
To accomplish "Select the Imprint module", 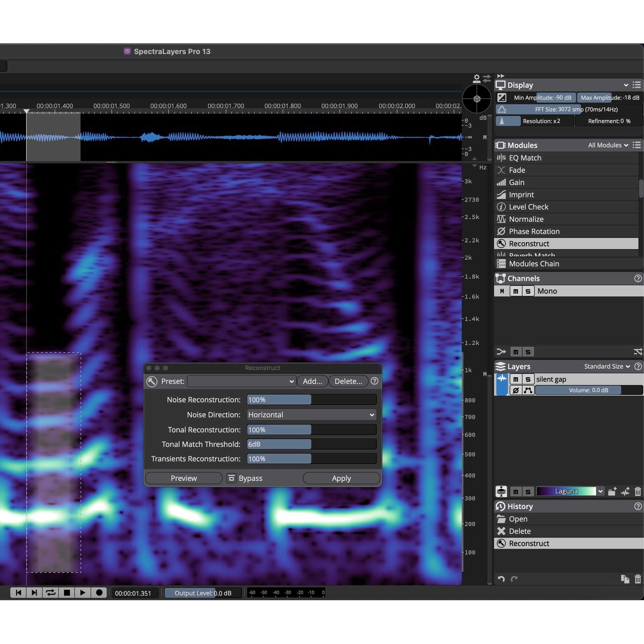I will 566,195.
